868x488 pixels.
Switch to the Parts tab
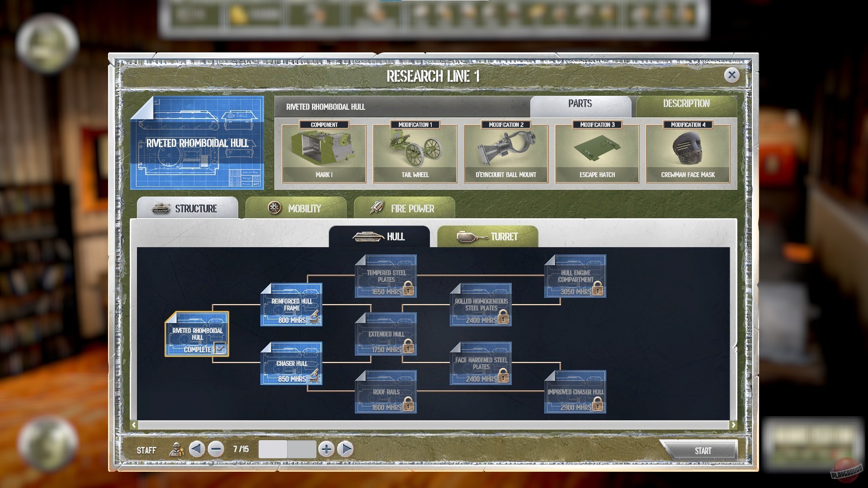point(580,103)
